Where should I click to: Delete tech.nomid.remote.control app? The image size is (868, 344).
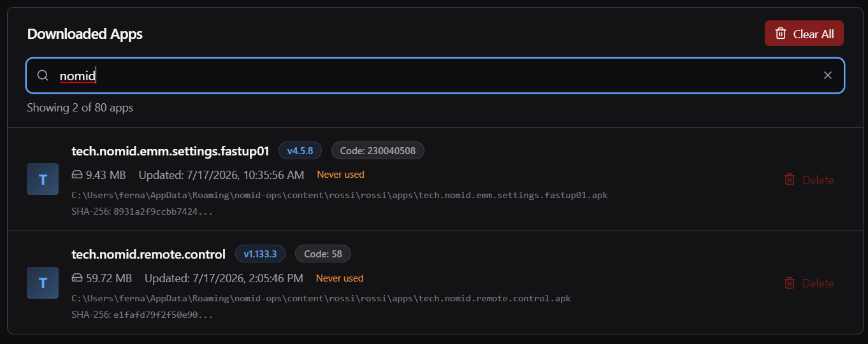[809, 283]
